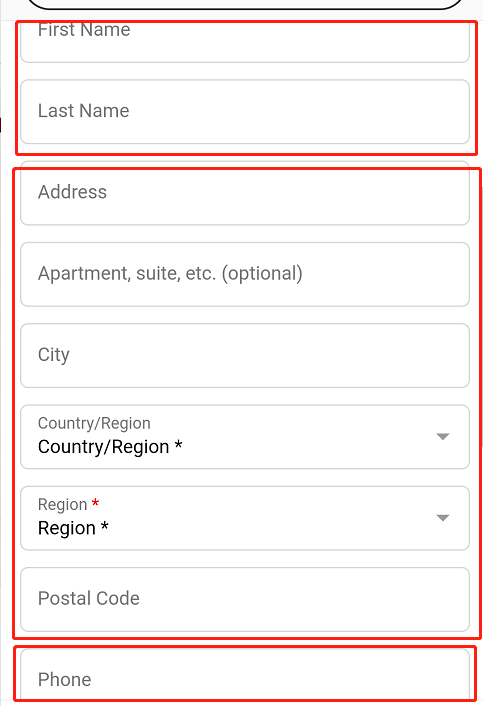Click the 'Last Name' placeholder text
The image size is (483, 706).
(x=84, y=111)
